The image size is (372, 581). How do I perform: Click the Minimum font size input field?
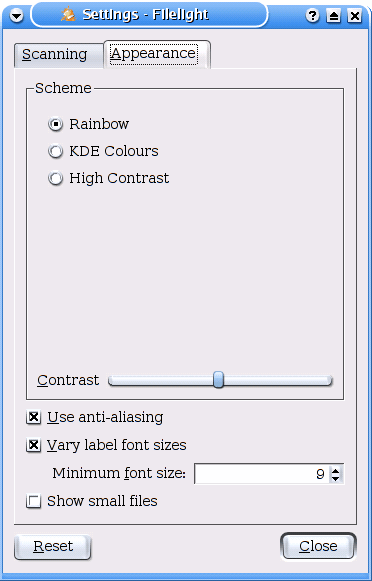pos(262,474)
